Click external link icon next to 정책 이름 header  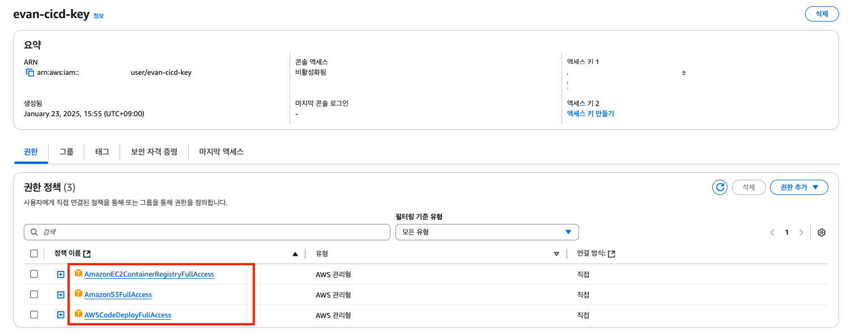pyautogui.click(x=87, y=254)
